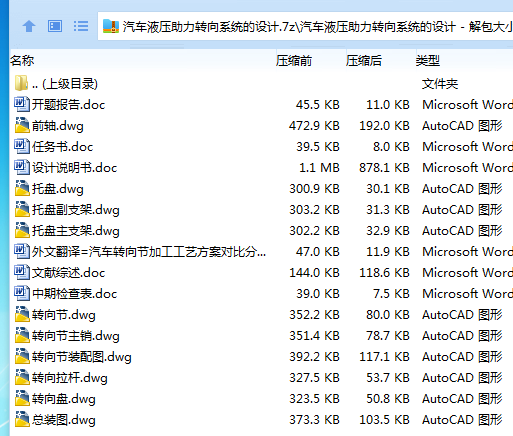Click the 117.1 KB compressed size value
513x436 pixels.
[384, 357]
